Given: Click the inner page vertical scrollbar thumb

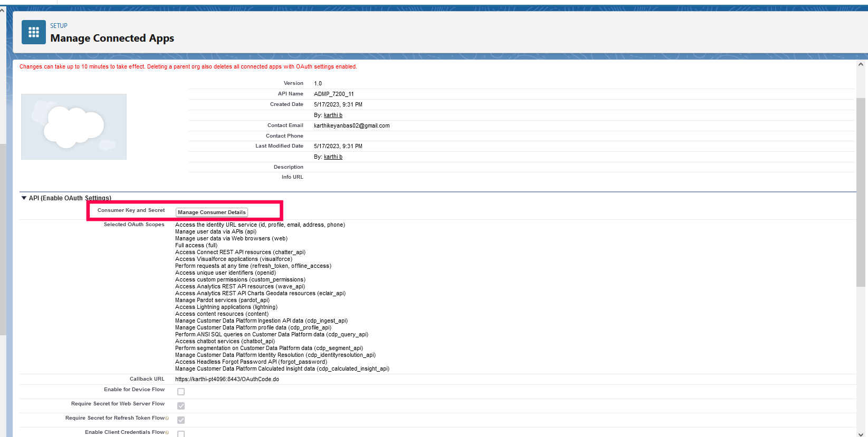Looking at the screenshot, I should [861, 192].
